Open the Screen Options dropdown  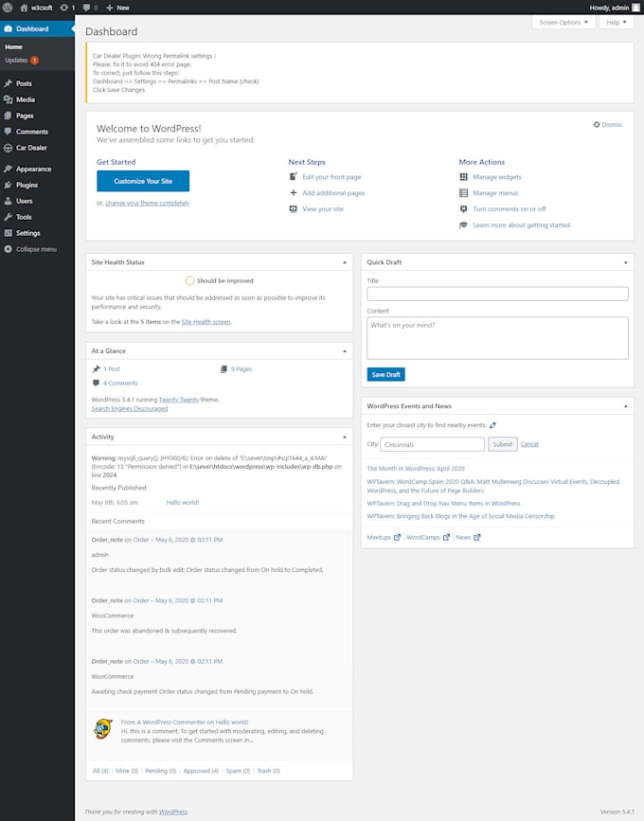563,23
